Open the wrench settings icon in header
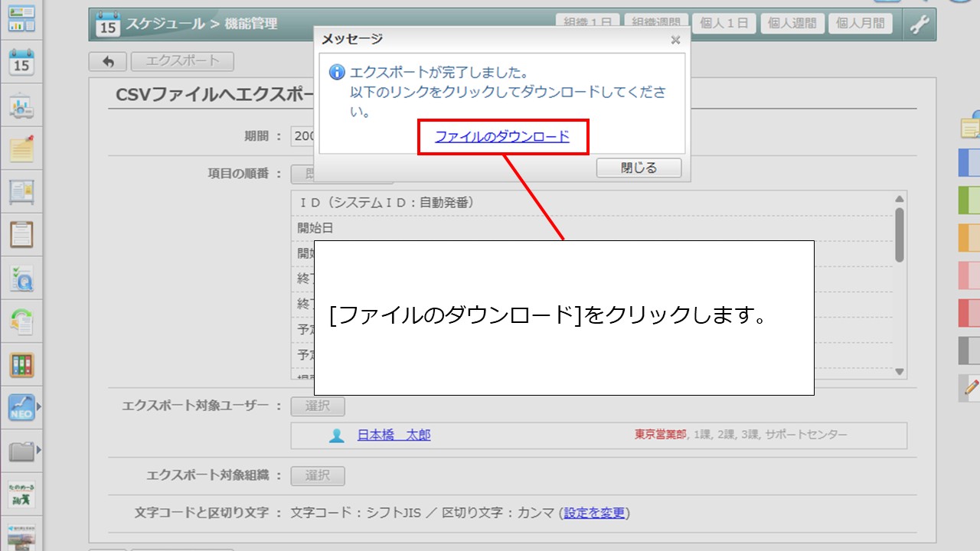Viewport: 980px width, 551px height. pyautogui.click(x=919, y=24)
